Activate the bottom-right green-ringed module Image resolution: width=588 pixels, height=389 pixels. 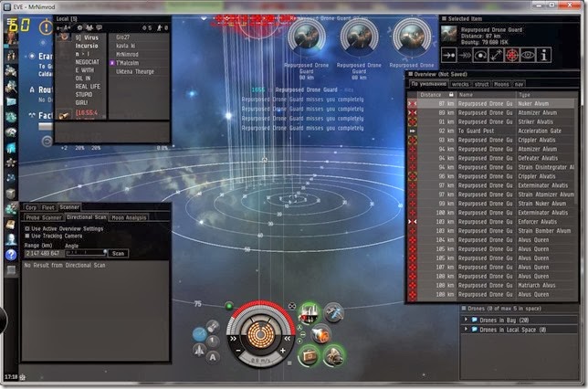pyautogui.click(x=333, y=355)
